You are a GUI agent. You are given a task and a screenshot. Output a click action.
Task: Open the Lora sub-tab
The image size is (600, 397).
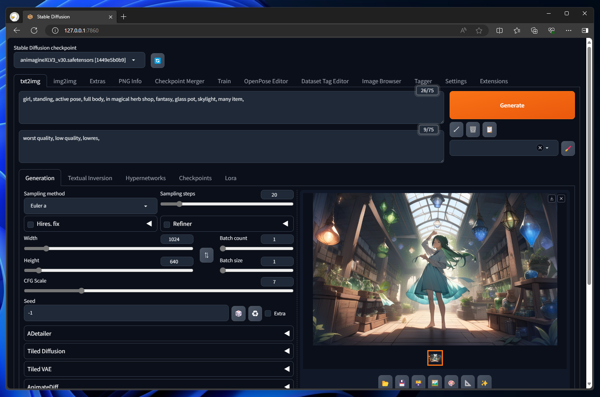230,178
